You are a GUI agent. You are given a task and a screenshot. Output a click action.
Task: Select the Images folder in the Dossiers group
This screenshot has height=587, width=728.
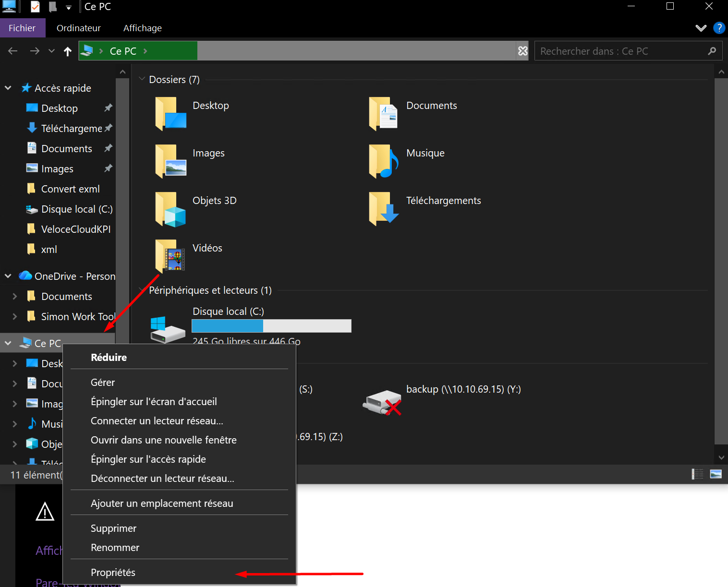pyautogui.click(x=190, y=161)
